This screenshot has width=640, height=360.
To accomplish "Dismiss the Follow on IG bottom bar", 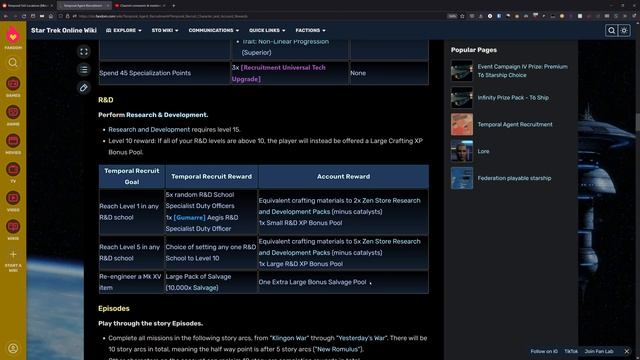I will pos(627,351).
